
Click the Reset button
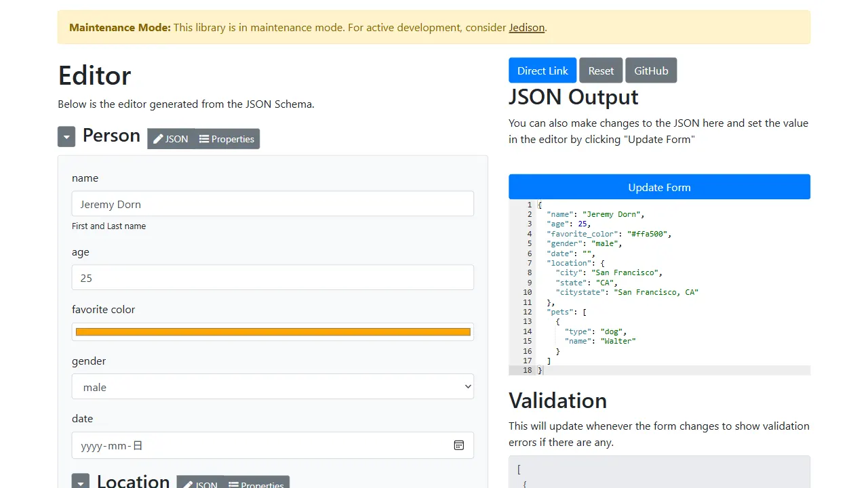pyautogui.click(x=601, y=70)
